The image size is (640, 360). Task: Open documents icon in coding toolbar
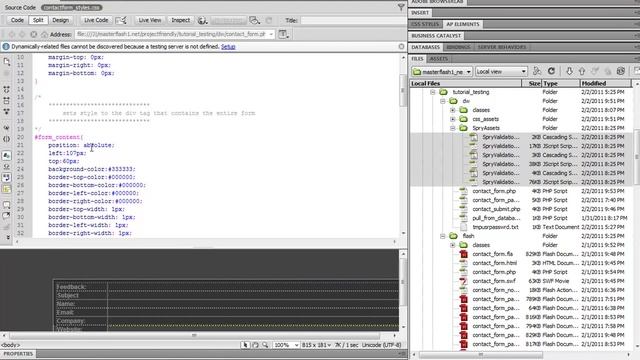(7, 61)
